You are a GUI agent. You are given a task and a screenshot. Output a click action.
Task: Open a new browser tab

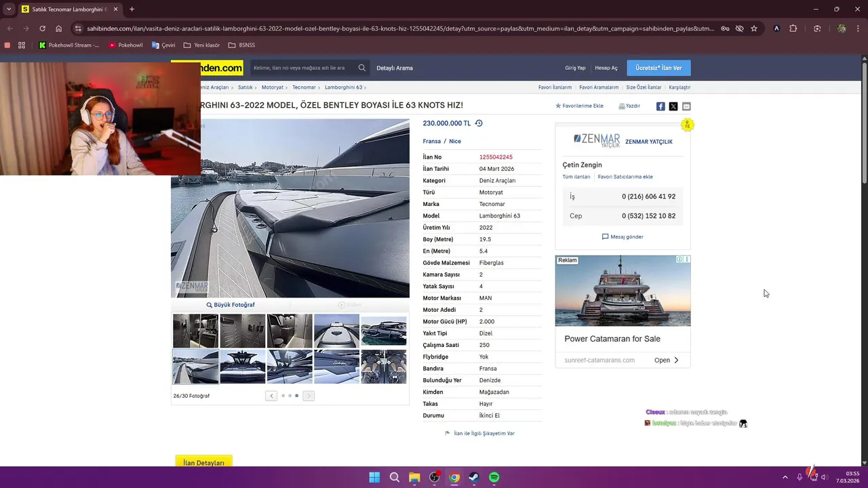tap(132, 9)
